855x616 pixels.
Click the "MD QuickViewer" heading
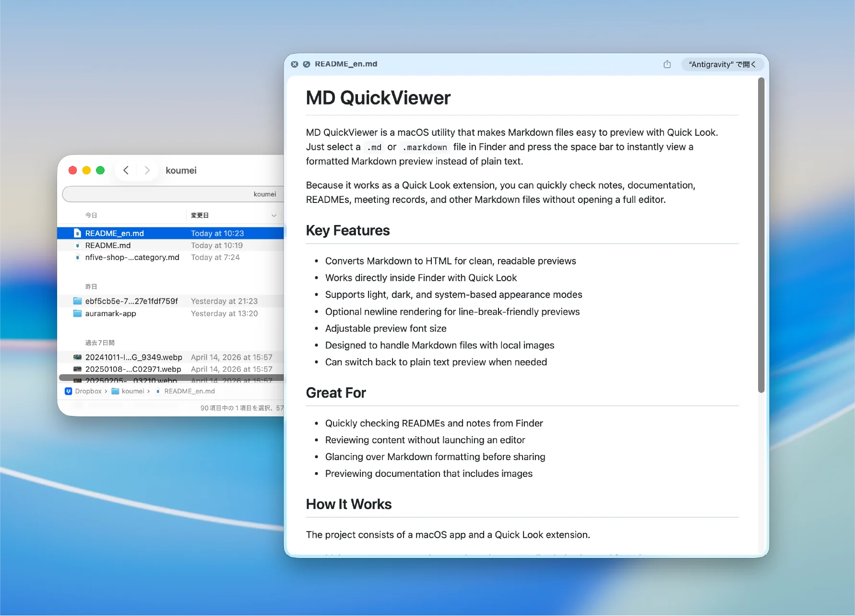[x=378, y=98]
